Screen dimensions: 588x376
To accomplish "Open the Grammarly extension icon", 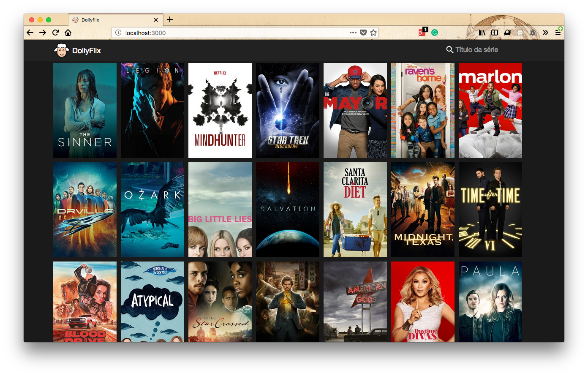I will pyautogui.click(x=435, y=33).
